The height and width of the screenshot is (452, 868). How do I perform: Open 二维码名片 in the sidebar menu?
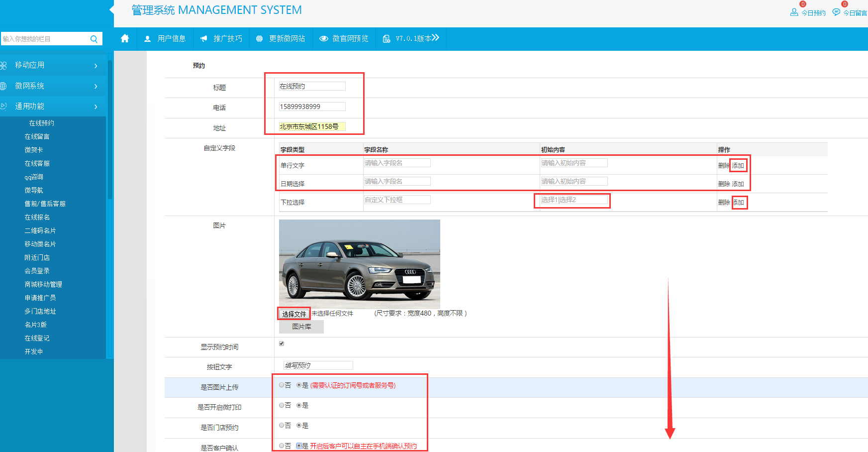(40, 230)
